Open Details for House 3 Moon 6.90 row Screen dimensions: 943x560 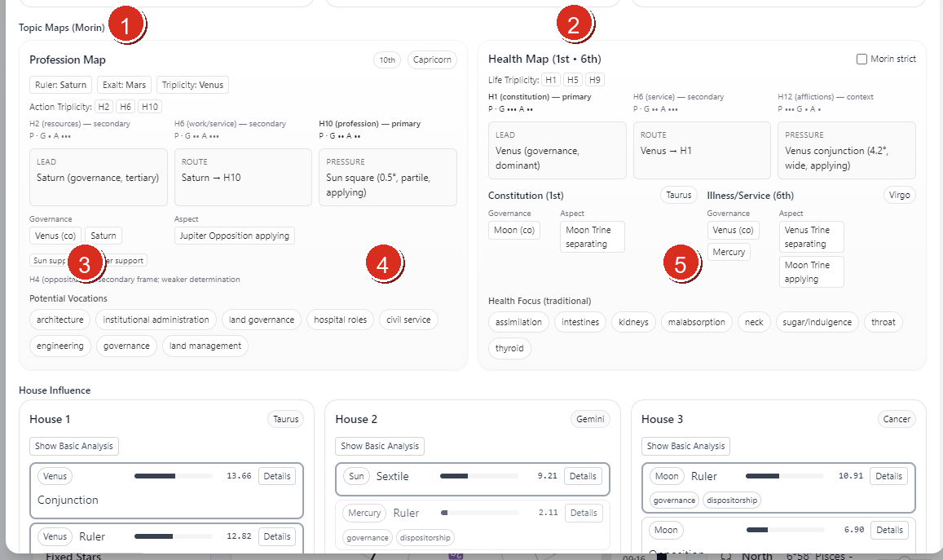(889, 530)
